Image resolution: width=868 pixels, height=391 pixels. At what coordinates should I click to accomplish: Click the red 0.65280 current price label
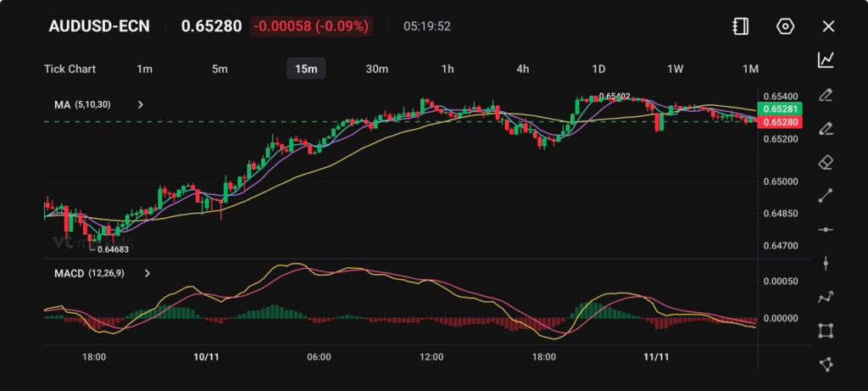[x=780, y=123]
